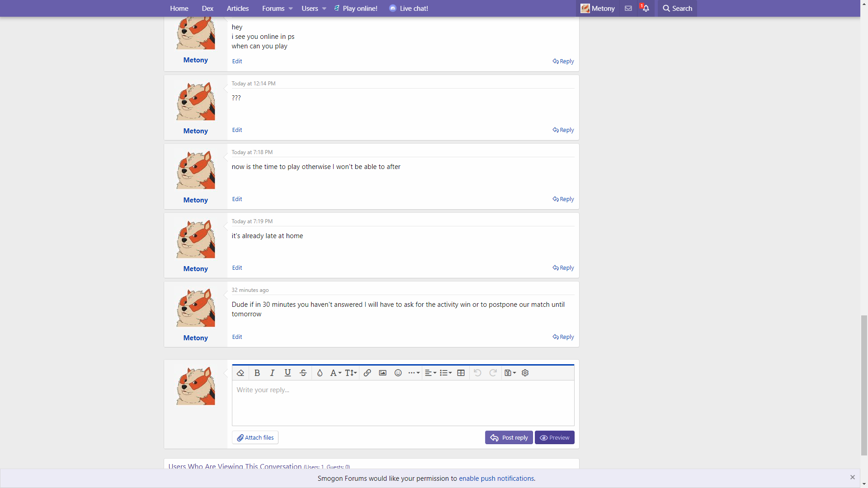Insert a table into the reply
The image size is (868, 488).
coord(461,373)
